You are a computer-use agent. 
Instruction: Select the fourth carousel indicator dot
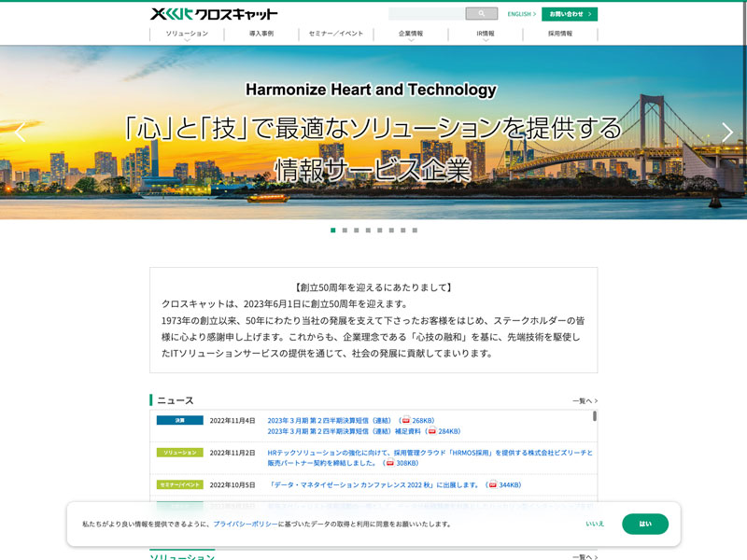tap(368, 230)
